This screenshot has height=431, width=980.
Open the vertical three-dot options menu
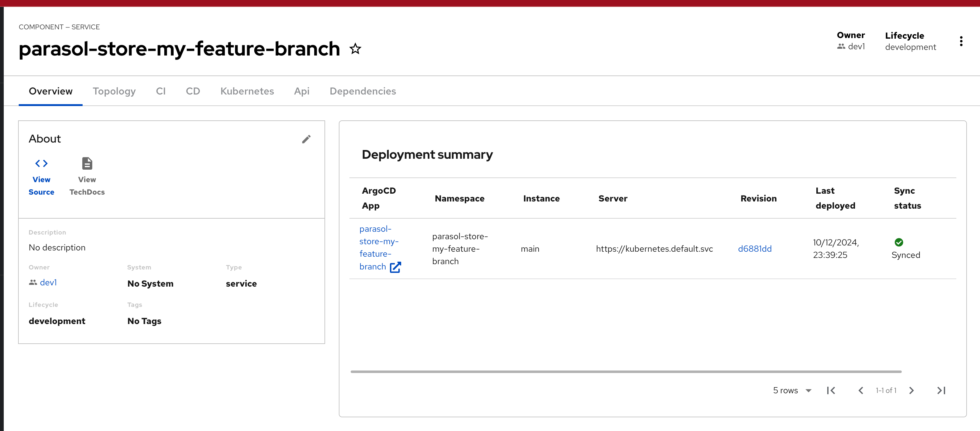point(961,41)
